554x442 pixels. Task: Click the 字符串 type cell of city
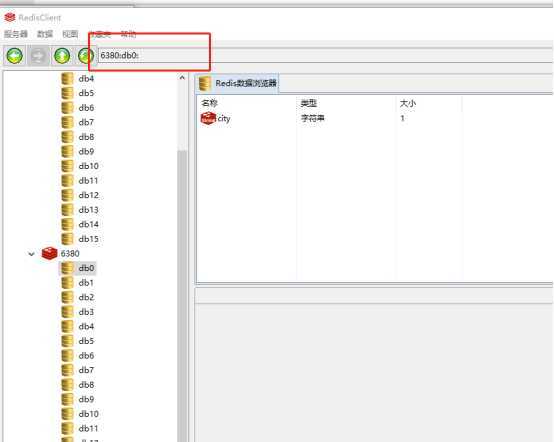pyautogui.click(x=312, y=118)
